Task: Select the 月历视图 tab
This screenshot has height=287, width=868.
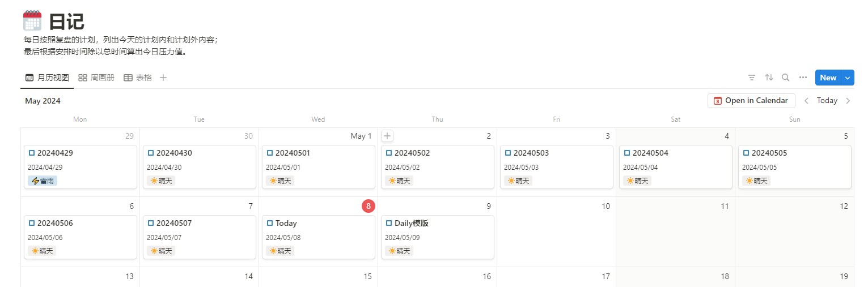Action: (47, 78)
